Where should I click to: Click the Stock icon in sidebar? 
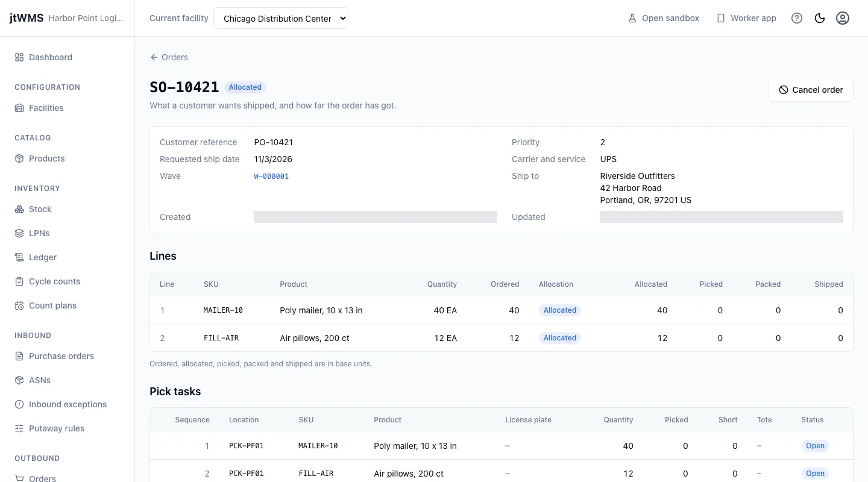coord(19,209)
